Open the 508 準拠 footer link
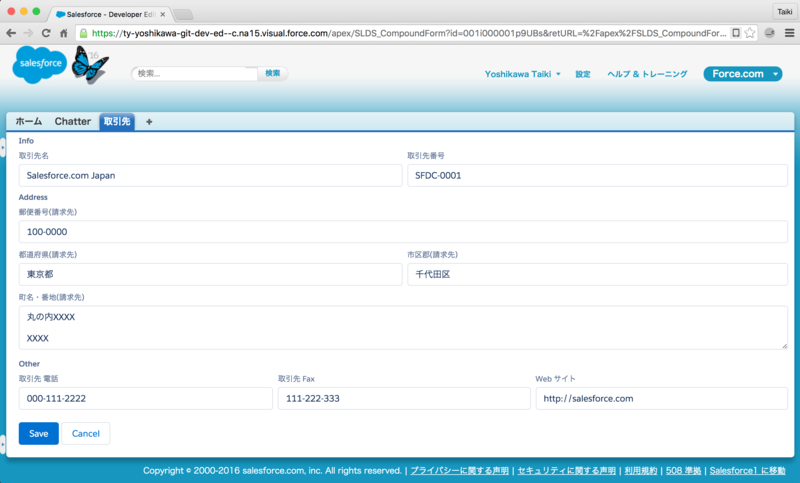 click(x=683, y=471)
